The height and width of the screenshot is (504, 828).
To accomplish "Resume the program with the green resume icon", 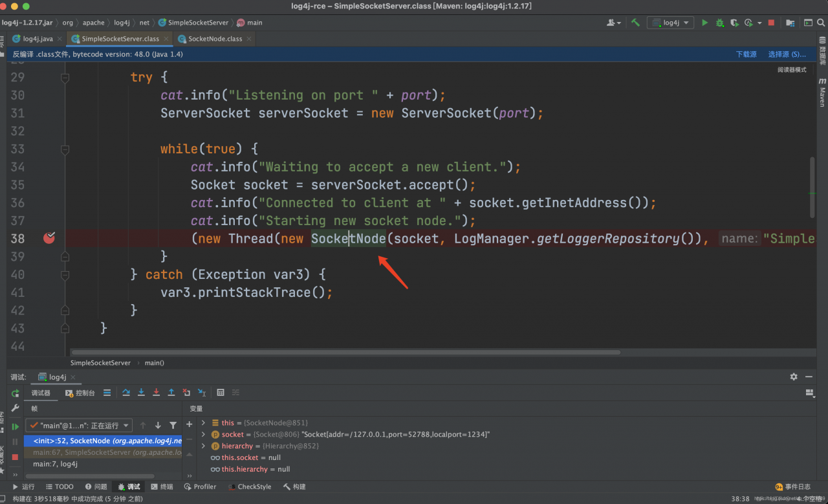I will pos(15,426).
